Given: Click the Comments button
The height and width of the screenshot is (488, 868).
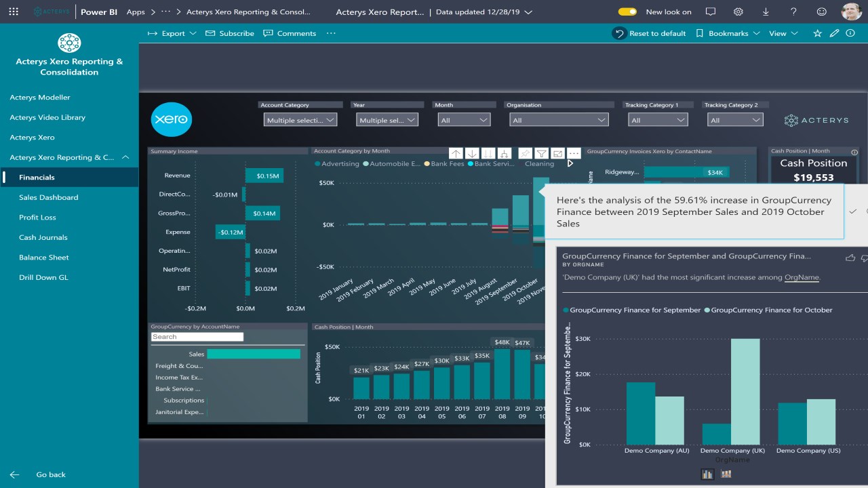Looking at the screenshot, I should [x=290, y=33].
